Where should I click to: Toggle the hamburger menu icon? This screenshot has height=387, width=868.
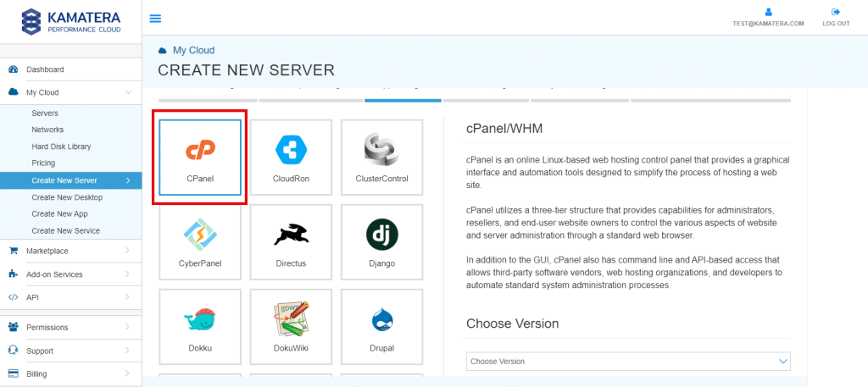click(x=156, y=19)
